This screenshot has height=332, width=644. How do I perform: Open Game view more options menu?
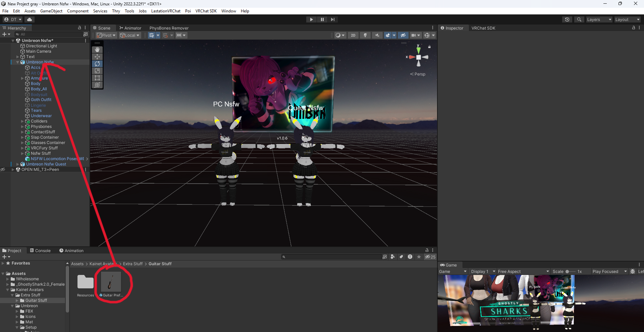[x=639, y=265]
